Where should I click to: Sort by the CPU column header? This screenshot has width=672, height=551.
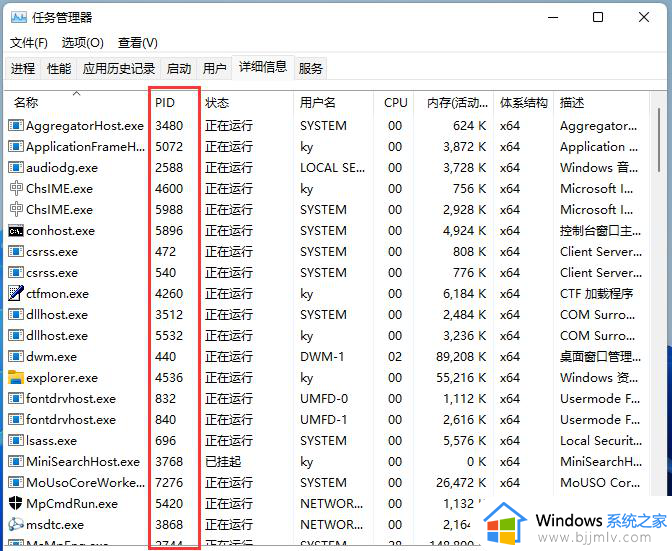click(394, 102)
